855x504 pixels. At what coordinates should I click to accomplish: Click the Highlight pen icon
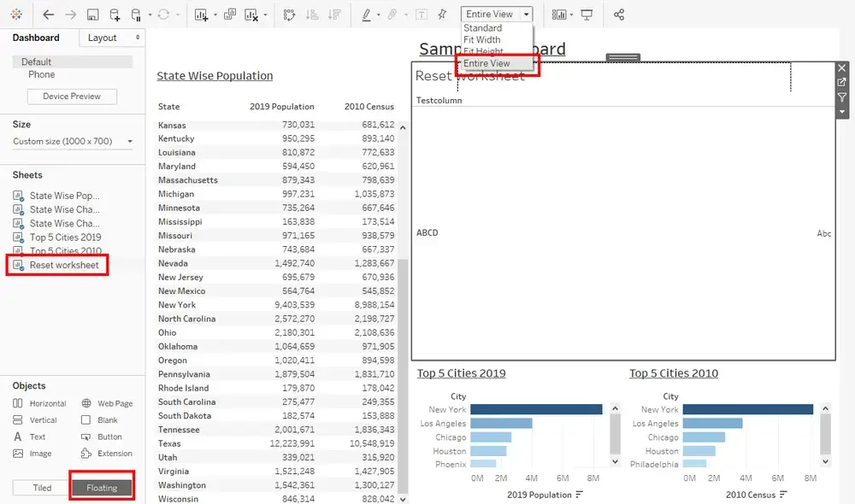[x=367, y=15]
